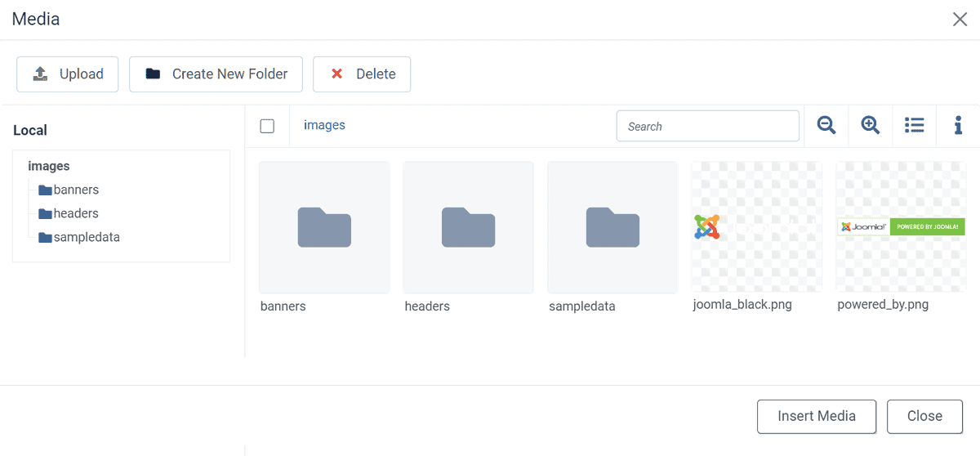Open the file info panel icon
980x456 pixels.
pyautogui.click(x=958, y=126)
